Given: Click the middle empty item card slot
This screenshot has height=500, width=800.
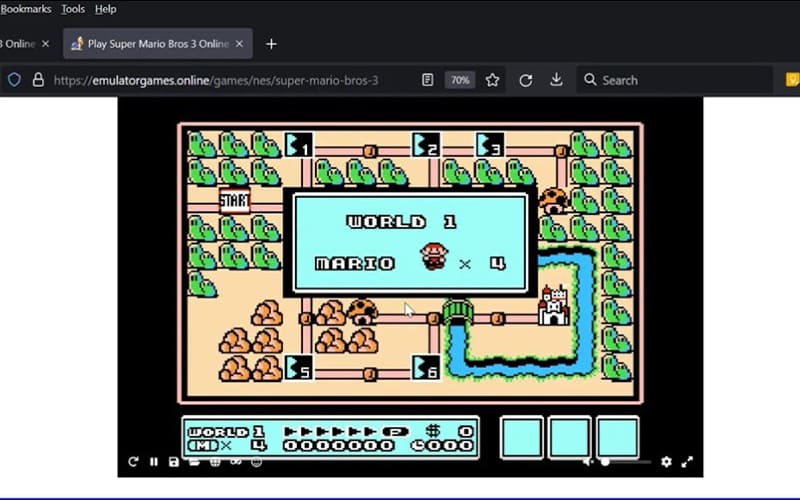Looking at the screenshot, I should point(569,438).
